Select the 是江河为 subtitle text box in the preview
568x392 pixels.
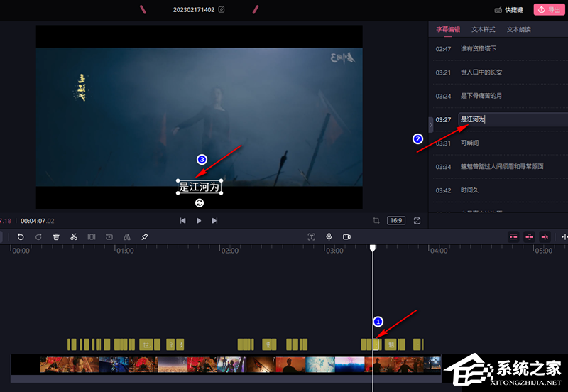coord(200,187)
